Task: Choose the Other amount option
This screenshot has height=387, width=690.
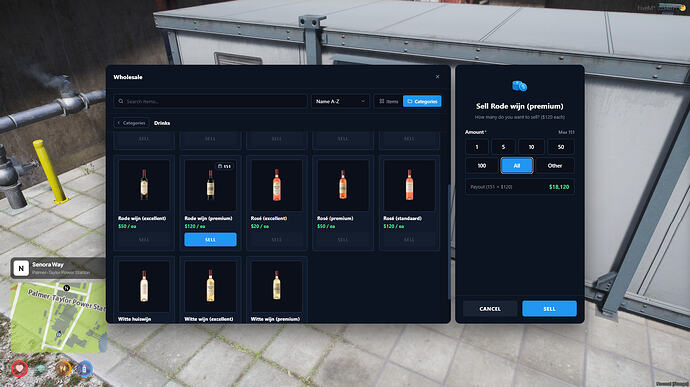Action: 555,166
